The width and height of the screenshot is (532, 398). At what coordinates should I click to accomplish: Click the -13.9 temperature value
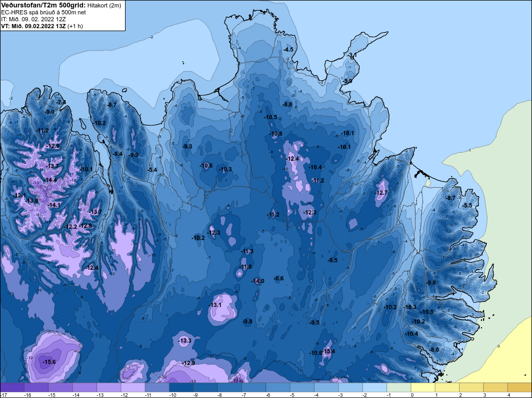31,201
